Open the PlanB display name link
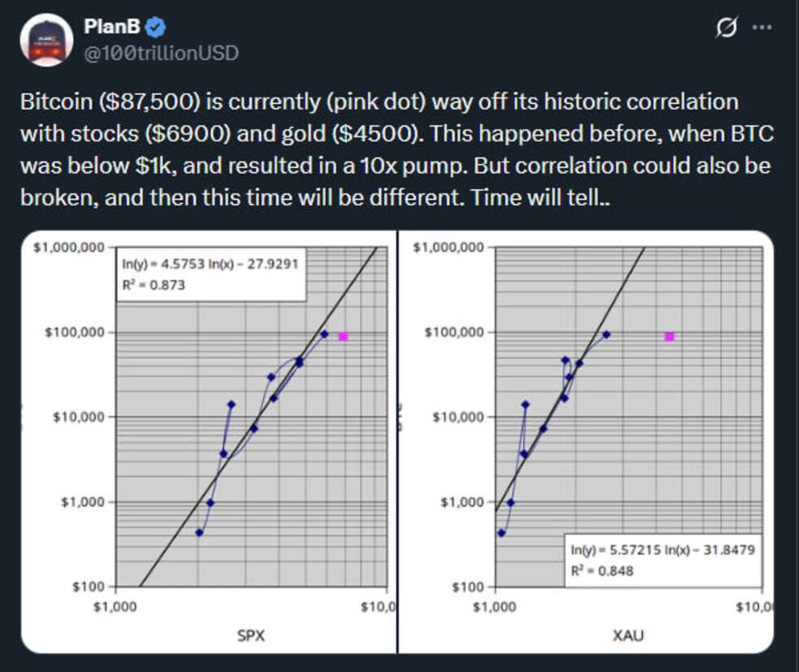 (x=111, y=28)
